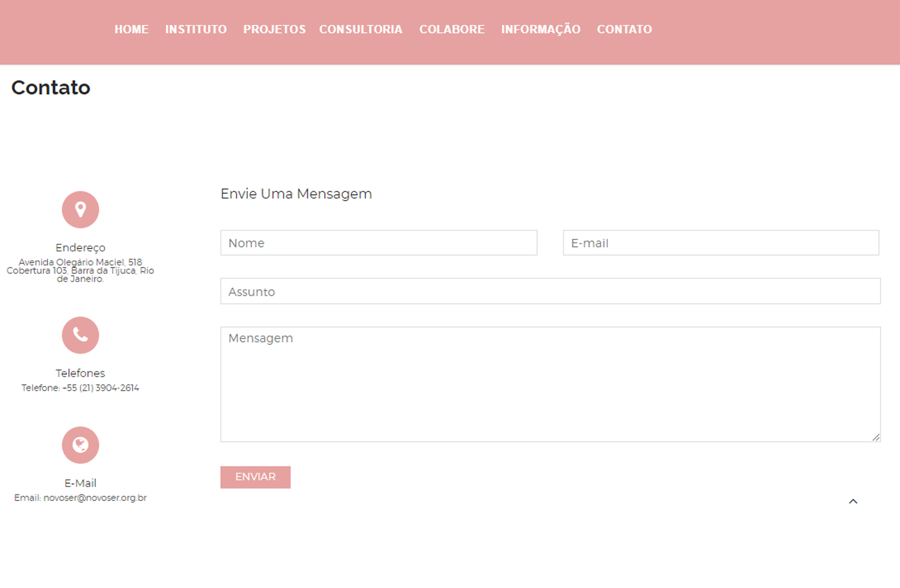The width and height of the screenshot is (900, 588).
Task: Click the scroll-to-top chevron arrow
Action: (853, 501)
